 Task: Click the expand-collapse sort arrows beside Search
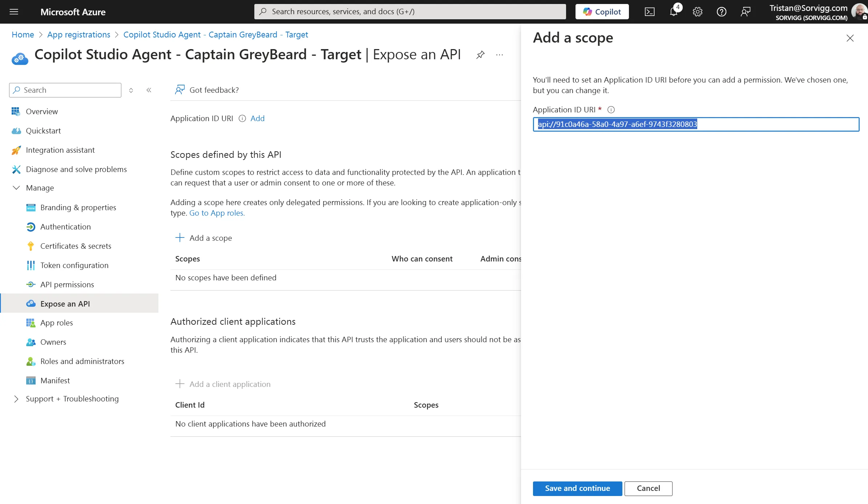point(131,90)
